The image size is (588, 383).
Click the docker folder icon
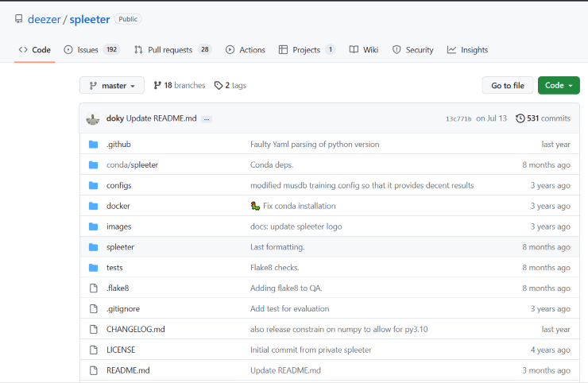(x=93, y=206)
